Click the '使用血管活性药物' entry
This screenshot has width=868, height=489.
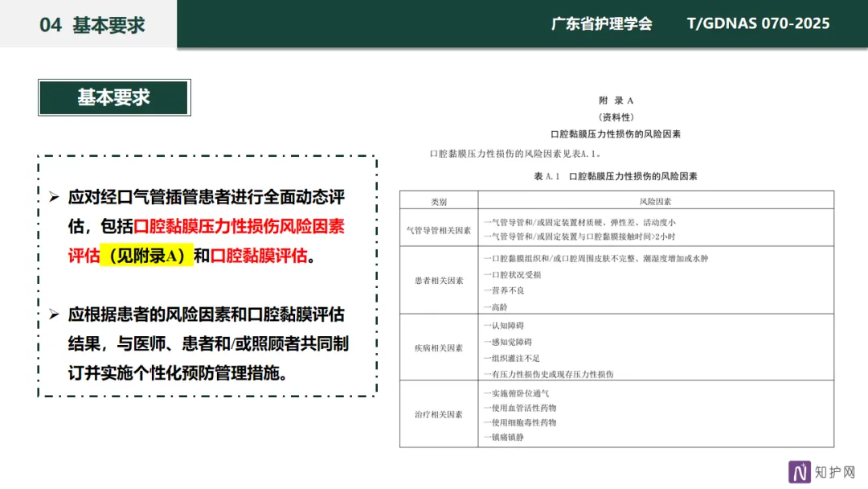tap(520, 408)
